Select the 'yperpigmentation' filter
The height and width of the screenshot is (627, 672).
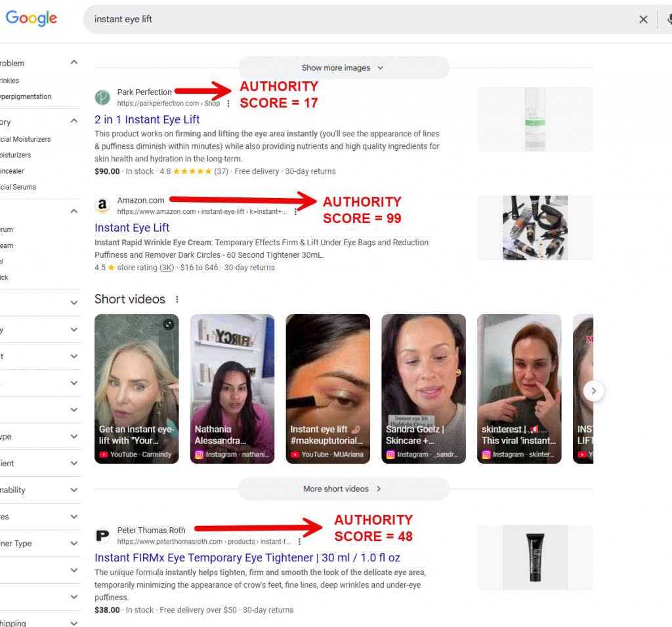coord(26,97)
